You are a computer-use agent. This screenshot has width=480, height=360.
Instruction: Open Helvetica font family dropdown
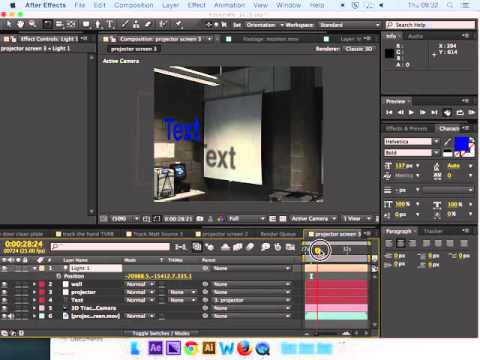tap(436, 141)
